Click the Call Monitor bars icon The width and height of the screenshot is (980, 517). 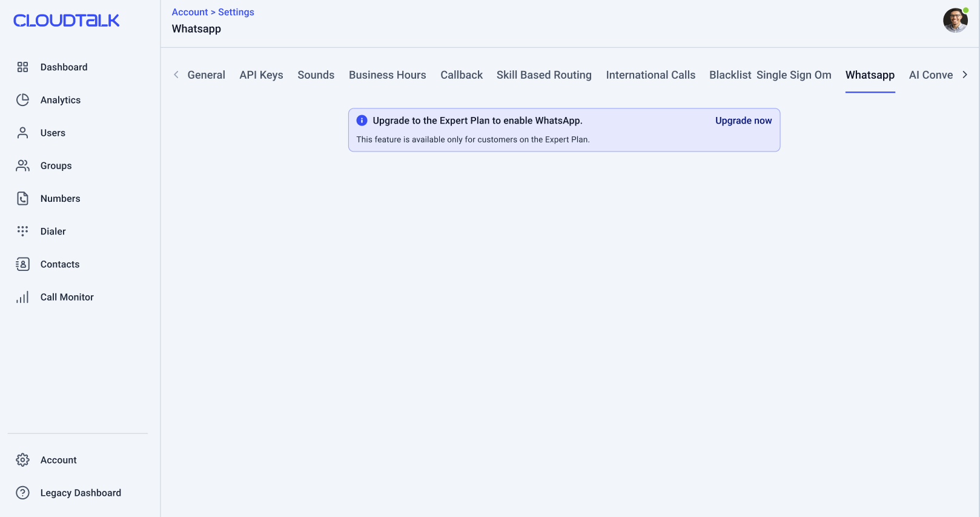tap(22, 297)
